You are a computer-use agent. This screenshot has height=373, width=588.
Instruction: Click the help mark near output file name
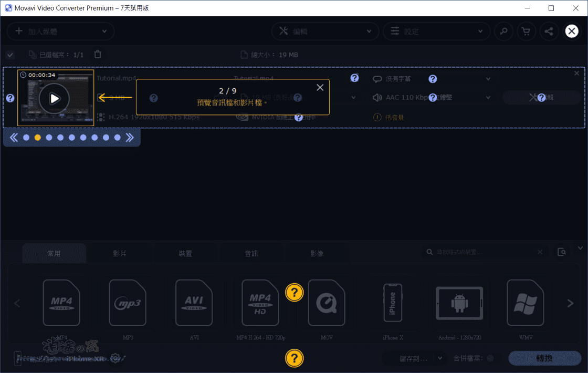[x=354, y=78]
